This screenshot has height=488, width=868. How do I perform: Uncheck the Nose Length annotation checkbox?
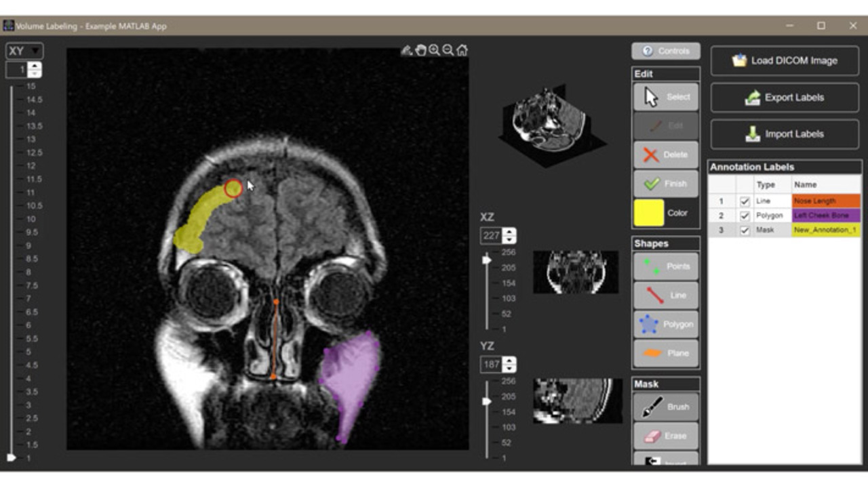745,201
